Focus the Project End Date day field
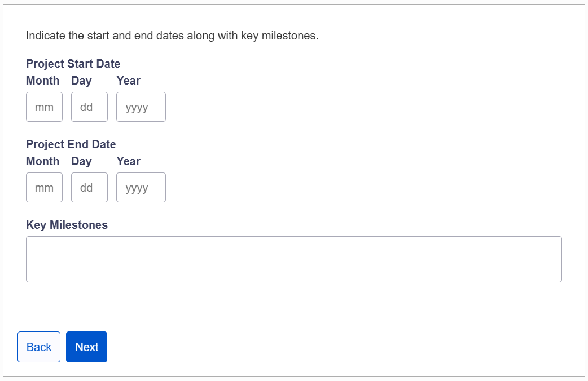 click(89, 188)
